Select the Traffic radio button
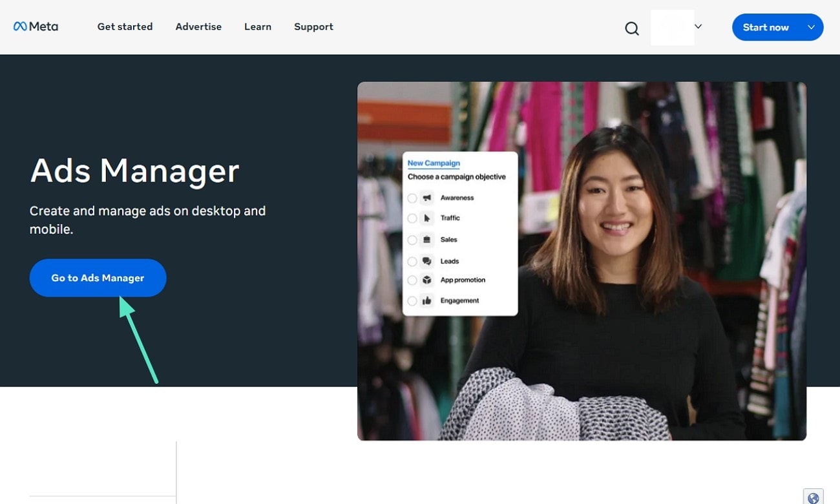This screenshot has width=840, height=504. [412, 219]
